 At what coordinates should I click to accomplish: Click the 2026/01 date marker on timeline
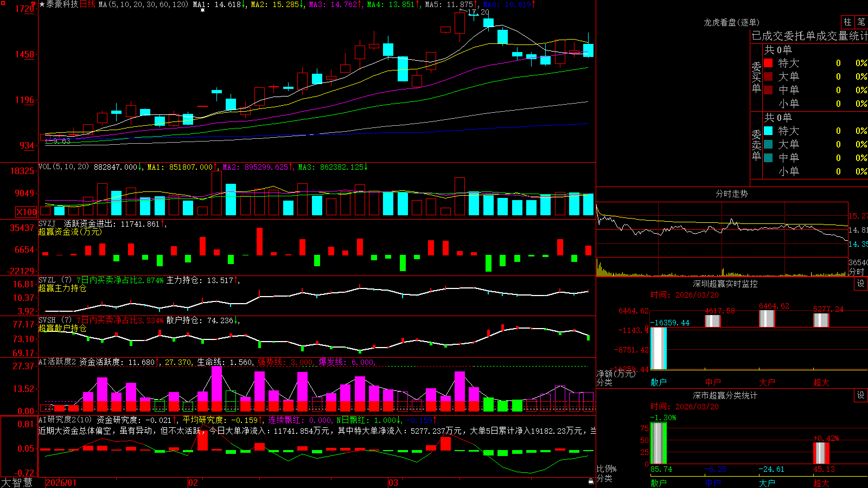coord(61,483)
